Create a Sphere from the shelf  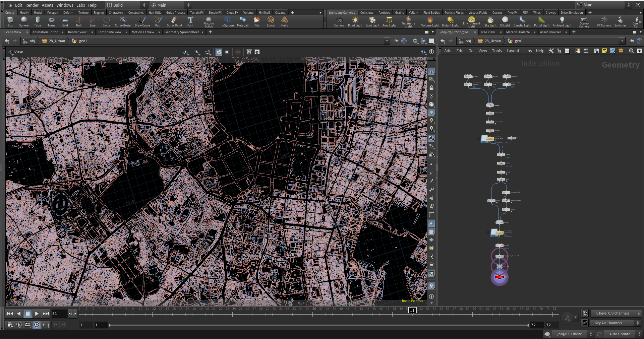(x=24, y=22)
